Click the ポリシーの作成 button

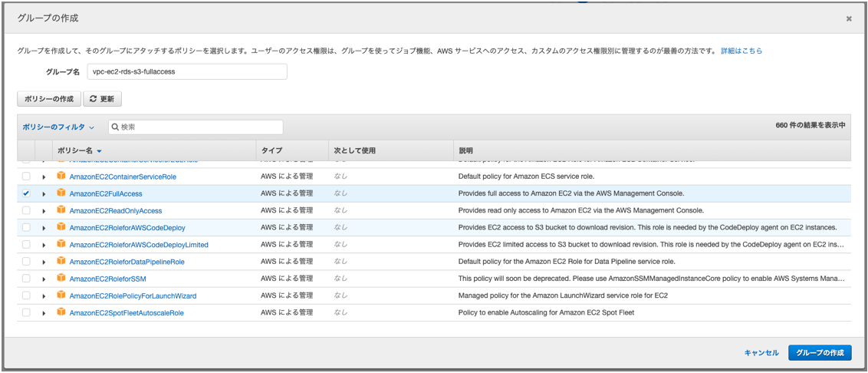tap(49, 99)
